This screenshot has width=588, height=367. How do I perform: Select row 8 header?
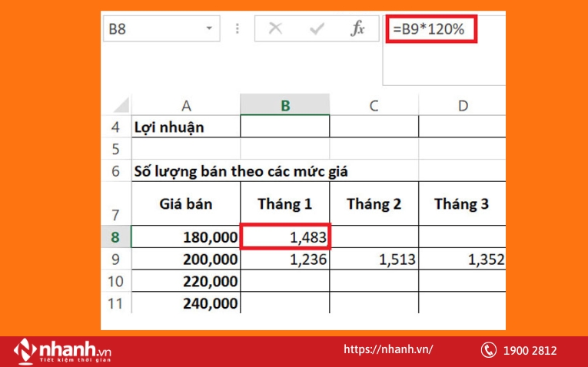(x=116, y=236)
